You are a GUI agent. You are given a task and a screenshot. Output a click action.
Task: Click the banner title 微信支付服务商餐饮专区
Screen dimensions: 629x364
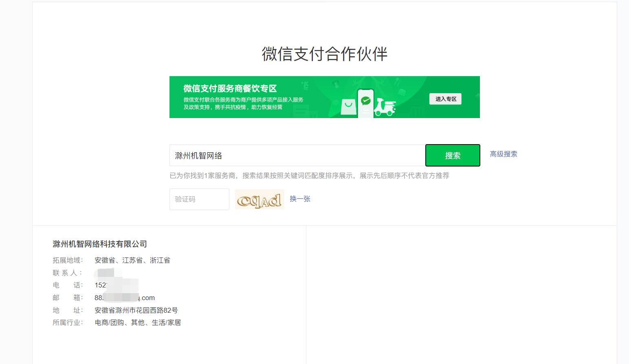(230, 88)
